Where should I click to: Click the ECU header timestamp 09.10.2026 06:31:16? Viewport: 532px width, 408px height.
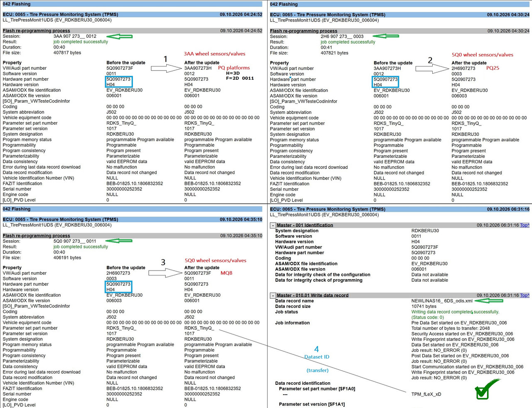click(x=508, y=209)
